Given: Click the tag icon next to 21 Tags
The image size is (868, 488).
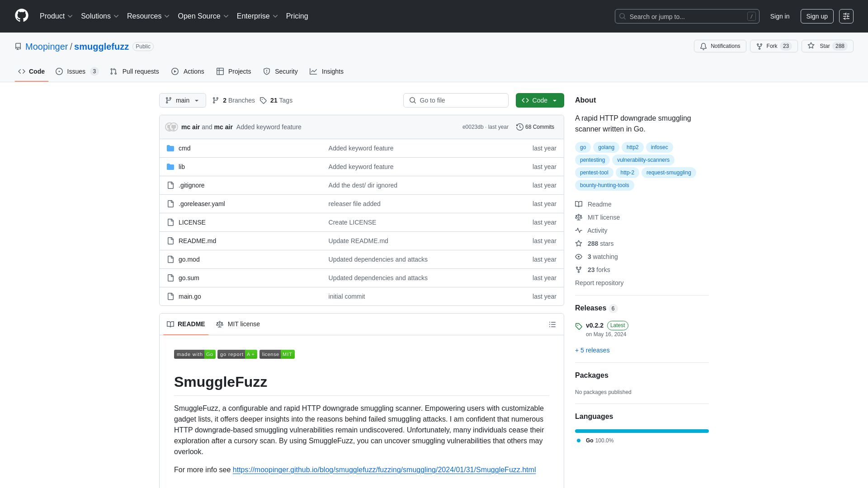Looking at the screenshot, I should click(263, 100).
